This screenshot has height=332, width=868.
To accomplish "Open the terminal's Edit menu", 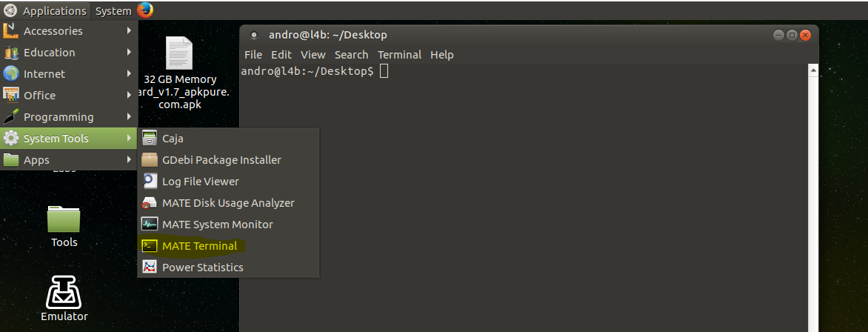I will [x=281, y=55].
